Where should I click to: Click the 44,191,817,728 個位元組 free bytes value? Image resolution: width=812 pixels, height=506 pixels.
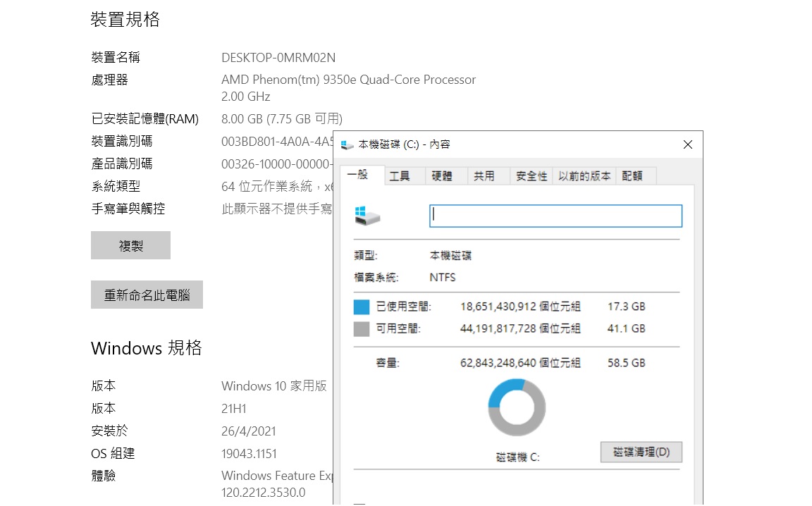point(520,329)
